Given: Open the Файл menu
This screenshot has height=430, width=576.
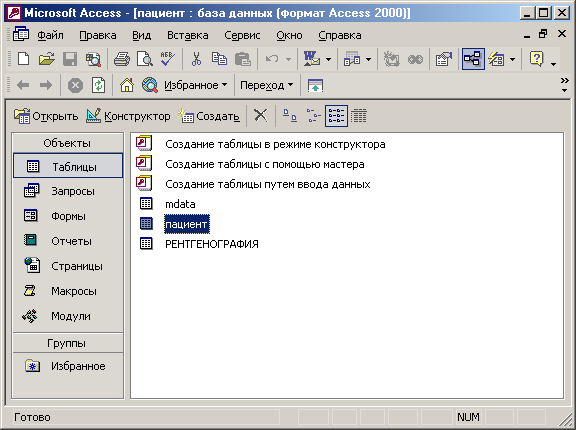Looking at the screenshot, I should (x=50, y=35).
